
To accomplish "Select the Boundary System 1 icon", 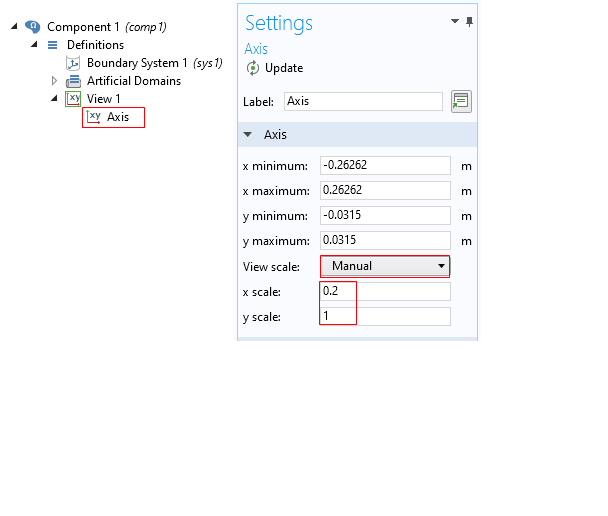I will (73, 63).
